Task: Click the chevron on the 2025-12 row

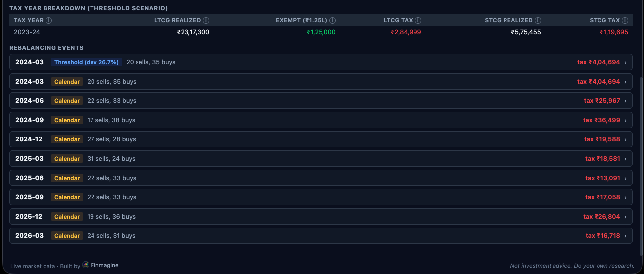Action: click(626, 217)
